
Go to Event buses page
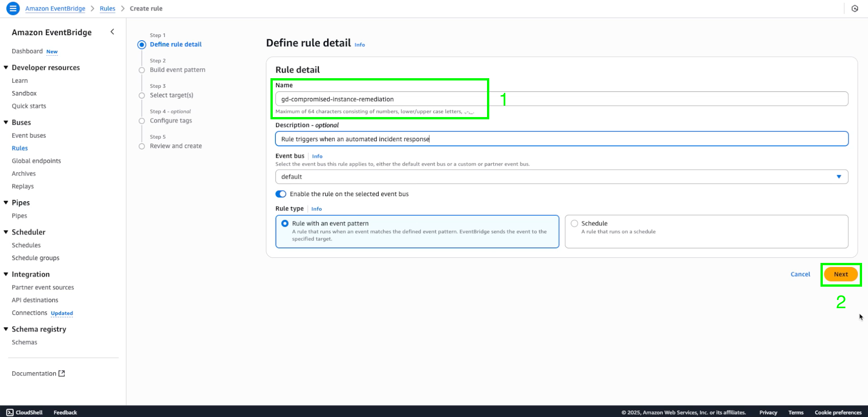pyautogui.click(x=29, y=135)
